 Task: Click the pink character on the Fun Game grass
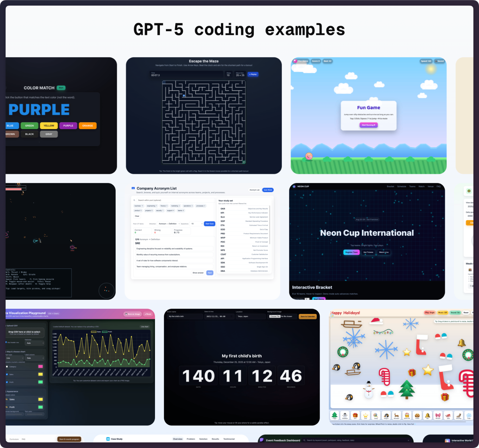[309, 156]
